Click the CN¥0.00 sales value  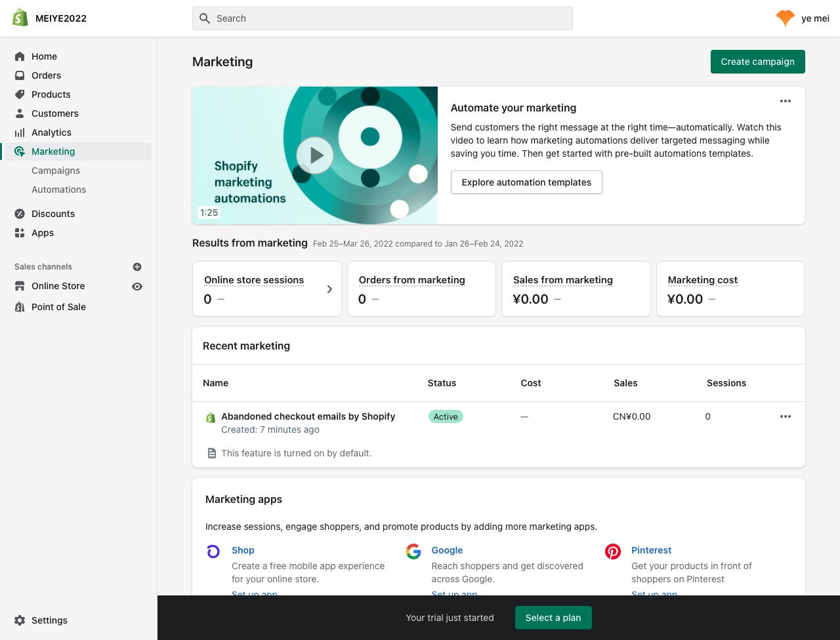[x=631, y=416]
